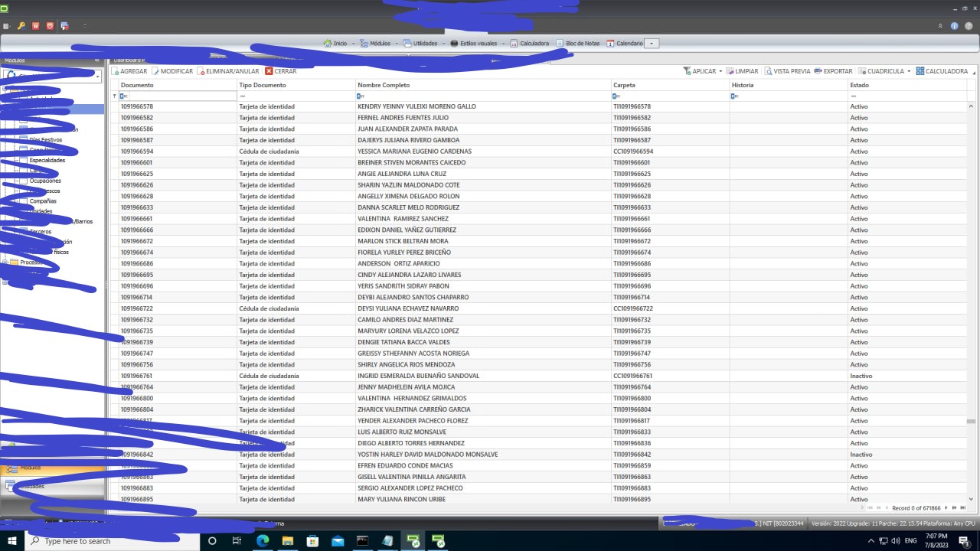Collapse the Módulos side panel
The height and width of the screenshot is (551, 980).
[97, 60]
